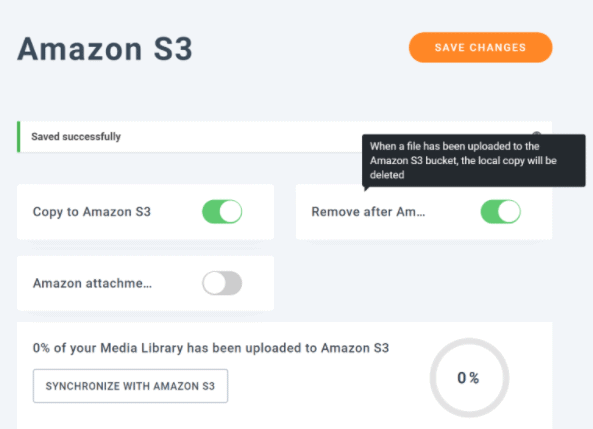Click the orange Save Changes button
This screenshot has width=593, height=429.
pos(480,47)
